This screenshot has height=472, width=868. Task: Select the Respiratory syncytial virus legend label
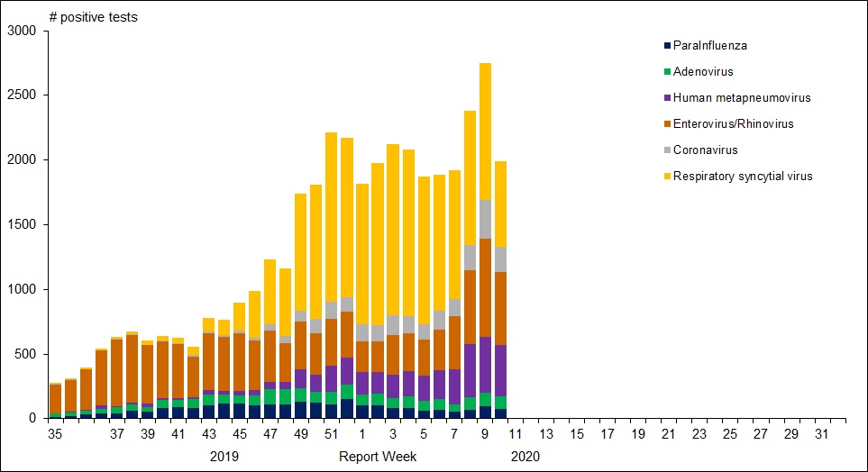(744, 177)
